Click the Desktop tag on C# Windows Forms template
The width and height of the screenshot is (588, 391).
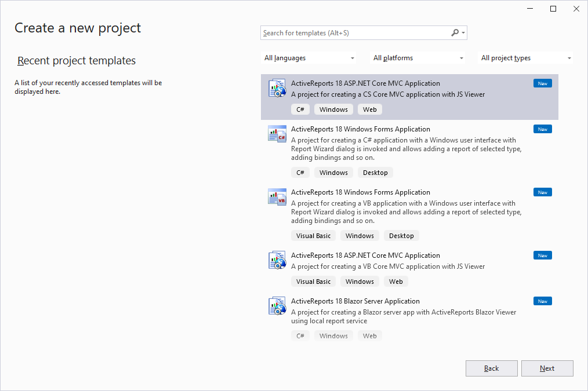(375, 173)
